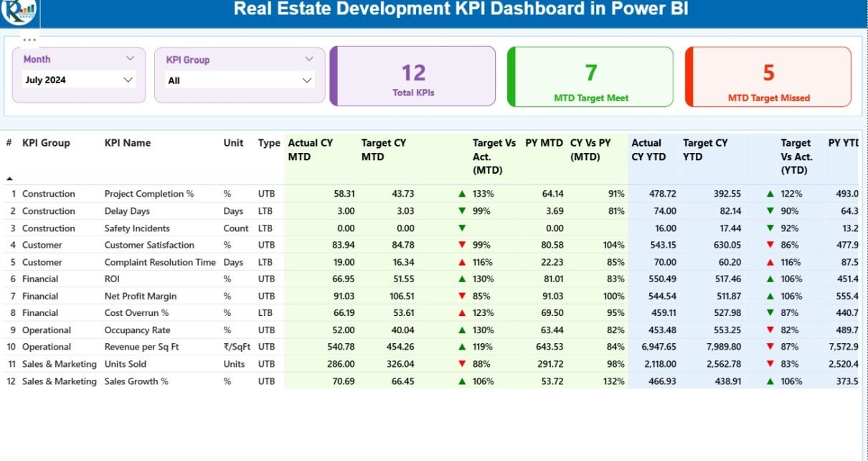Screen dimensions: 868x461
Task: Click the sort arrow under the # column
Action: coord(10,178)
